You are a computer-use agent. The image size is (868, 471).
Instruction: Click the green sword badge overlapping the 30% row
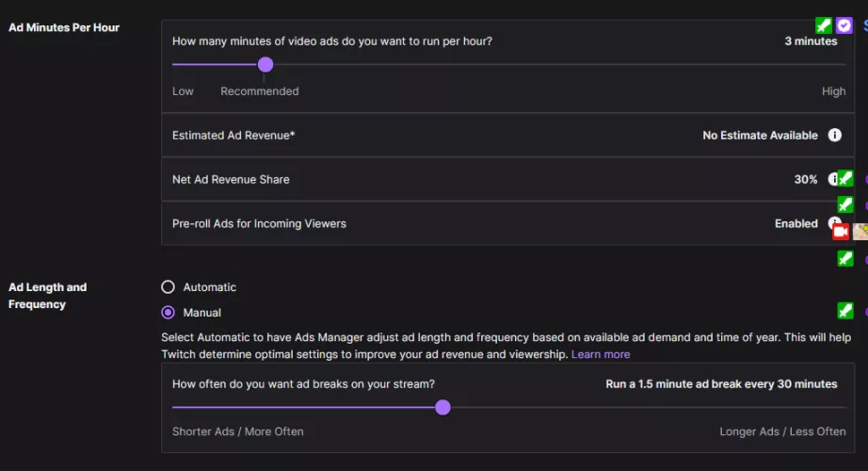coord(845,178)
